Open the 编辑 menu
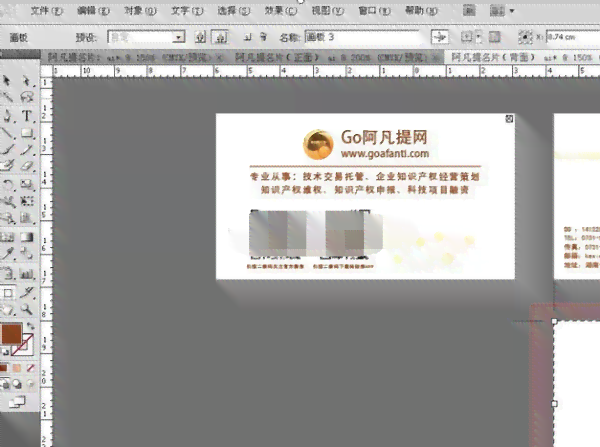The image size is (600, 447). click(93, 11)
